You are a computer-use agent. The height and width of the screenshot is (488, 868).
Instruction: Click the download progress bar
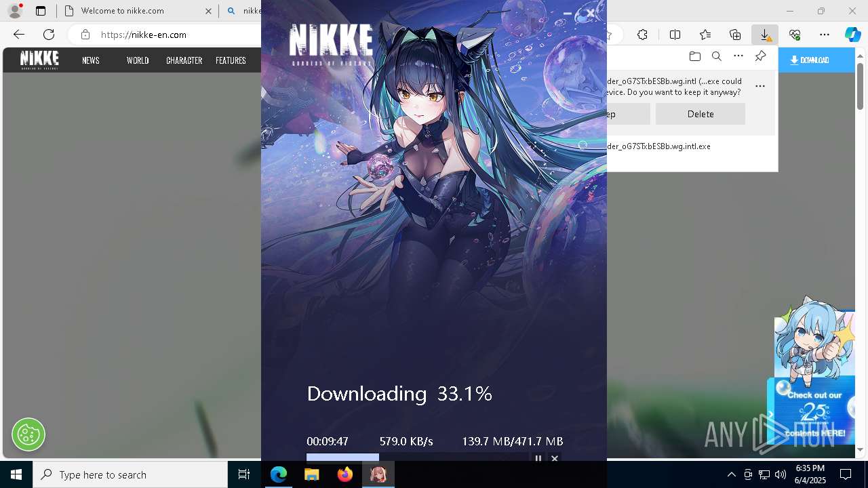pos(417,457)
